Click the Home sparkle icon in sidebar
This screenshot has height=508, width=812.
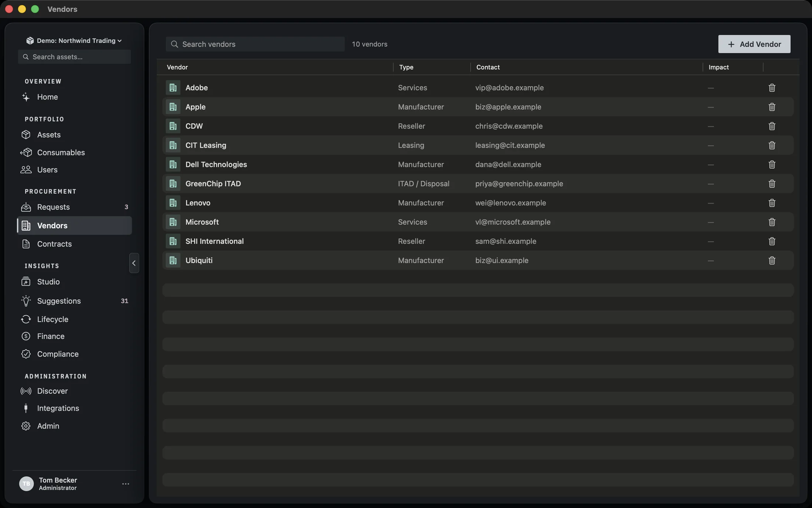pos(26,97)
